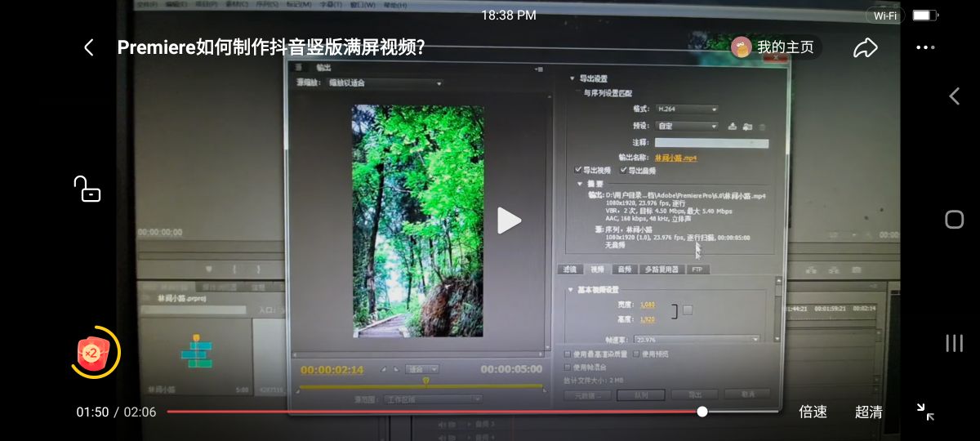Open the 倍速 playback speed option
The image size is (980, 441).
(x=813, y=412)
